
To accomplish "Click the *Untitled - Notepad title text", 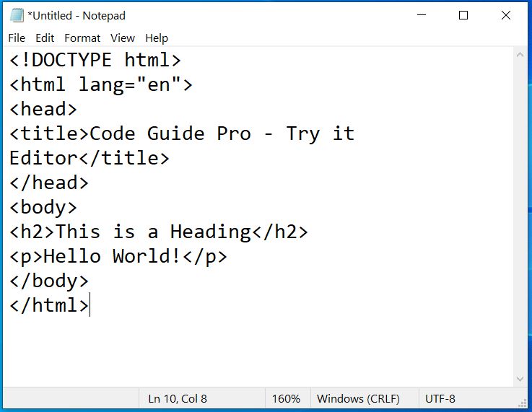I will pos(77,16).
